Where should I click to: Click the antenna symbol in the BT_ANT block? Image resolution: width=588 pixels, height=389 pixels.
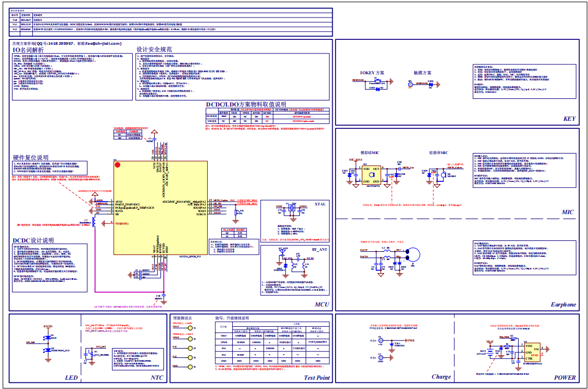click(283, 252)
